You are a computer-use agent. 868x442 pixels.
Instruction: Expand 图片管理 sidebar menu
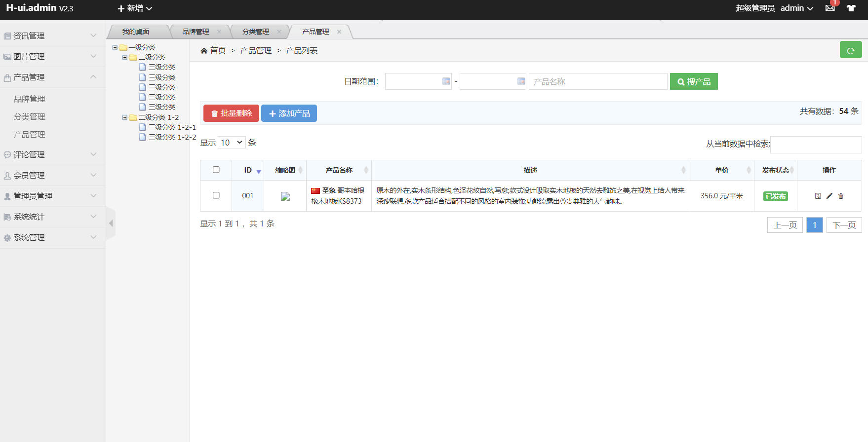[x=53, y=56]
